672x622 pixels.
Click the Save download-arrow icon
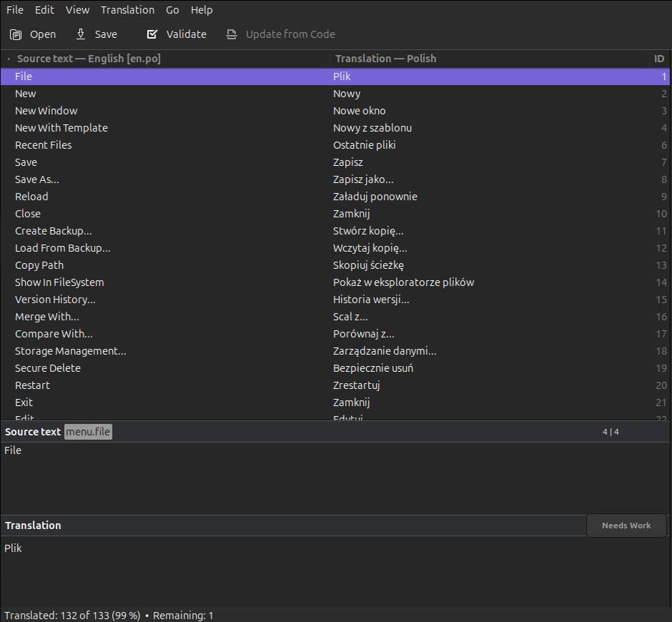[x=81, y=34]
